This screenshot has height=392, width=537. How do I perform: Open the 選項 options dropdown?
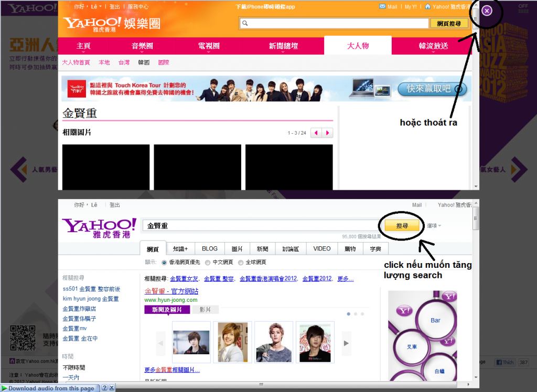point(434,226)
